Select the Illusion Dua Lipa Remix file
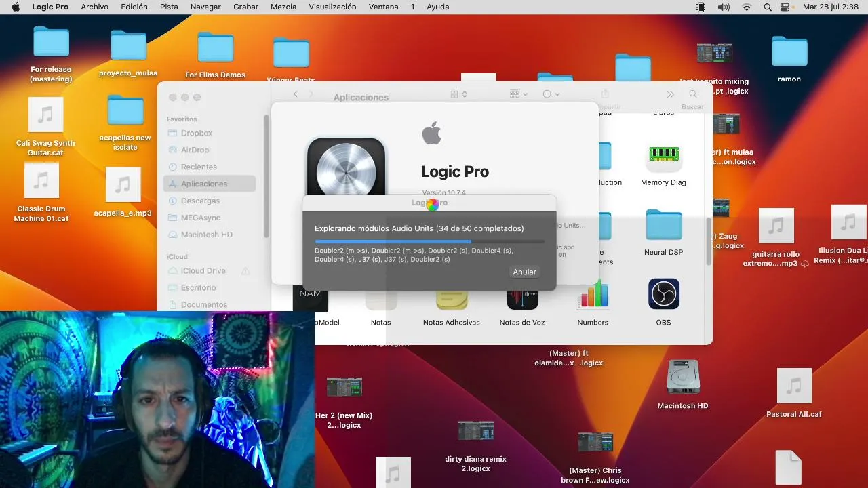The image size is (868, 488). tap(848, 222)
